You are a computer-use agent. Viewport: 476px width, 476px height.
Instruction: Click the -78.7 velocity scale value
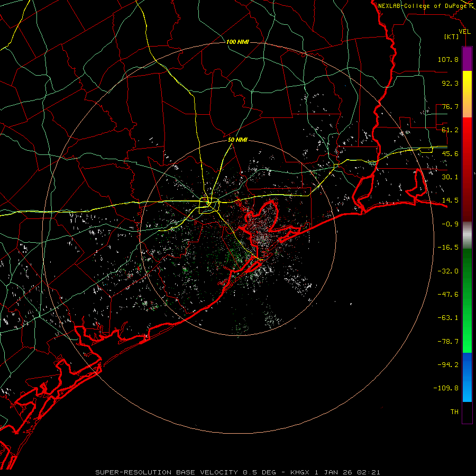pos(448,342)
